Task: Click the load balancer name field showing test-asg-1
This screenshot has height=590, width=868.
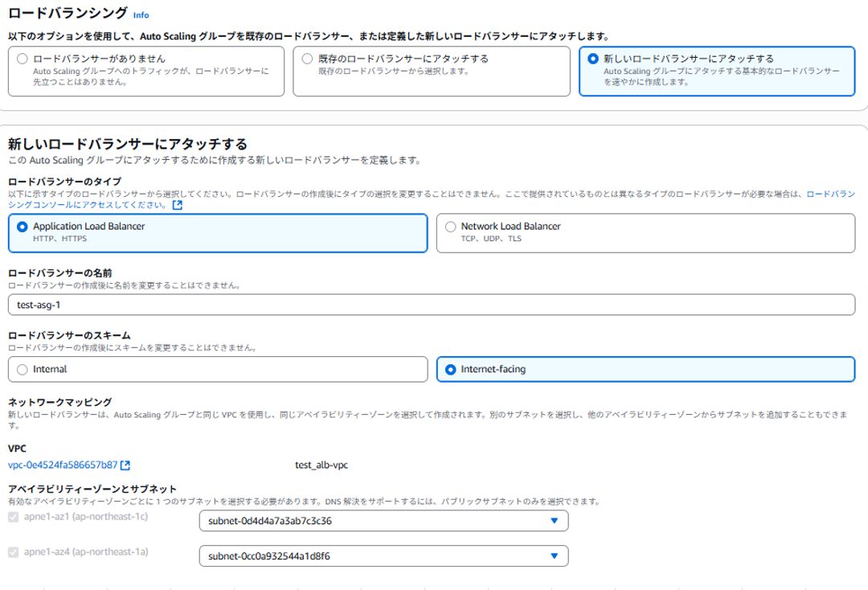Action: [434, 304]
